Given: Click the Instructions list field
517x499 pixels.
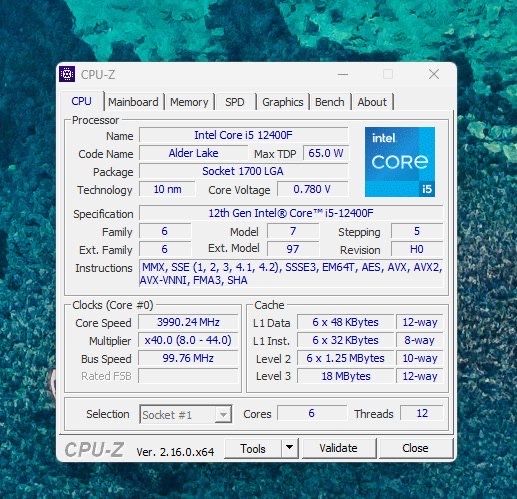Looking at the screenshot, I should click(x=291, y=274).
